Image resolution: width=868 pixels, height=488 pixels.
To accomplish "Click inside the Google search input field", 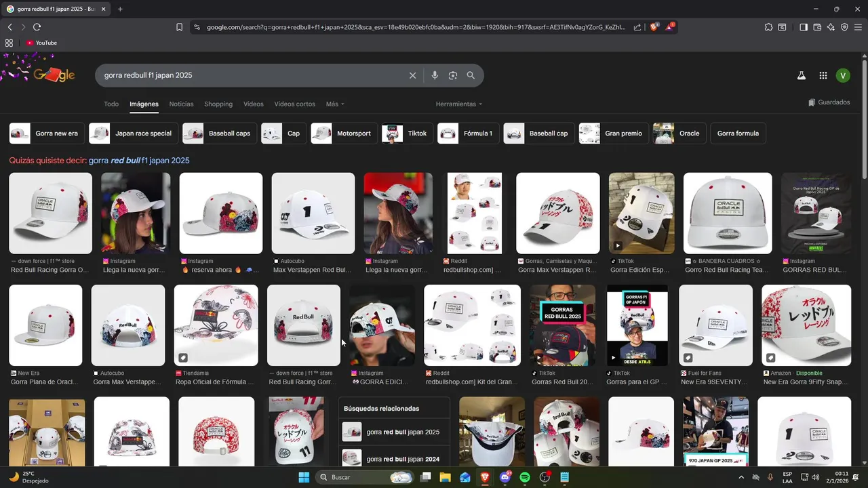I will pos(254,75).
